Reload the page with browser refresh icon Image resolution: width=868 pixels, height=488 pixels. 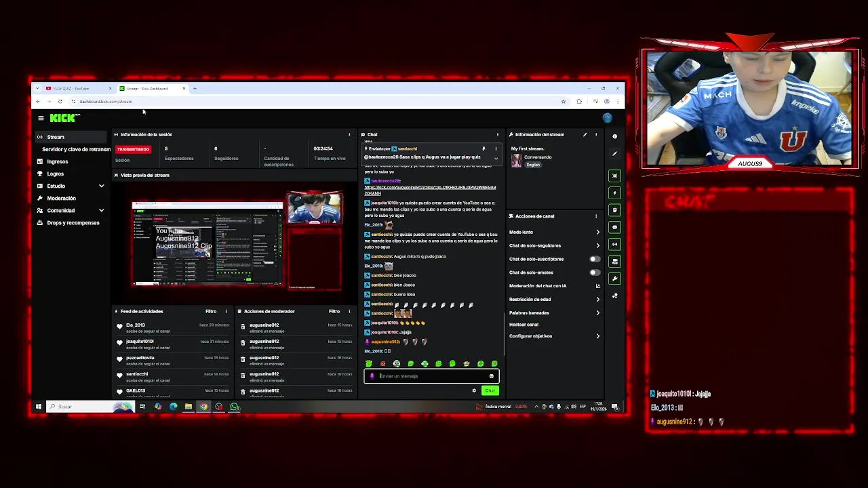tap(60, 102)
